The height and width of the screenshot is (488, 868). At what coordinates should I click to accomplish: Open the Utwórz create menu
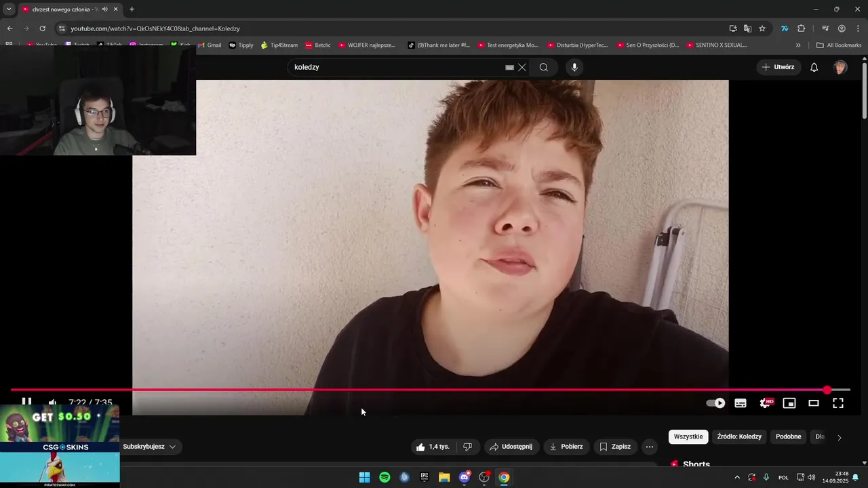click(778, 67)
